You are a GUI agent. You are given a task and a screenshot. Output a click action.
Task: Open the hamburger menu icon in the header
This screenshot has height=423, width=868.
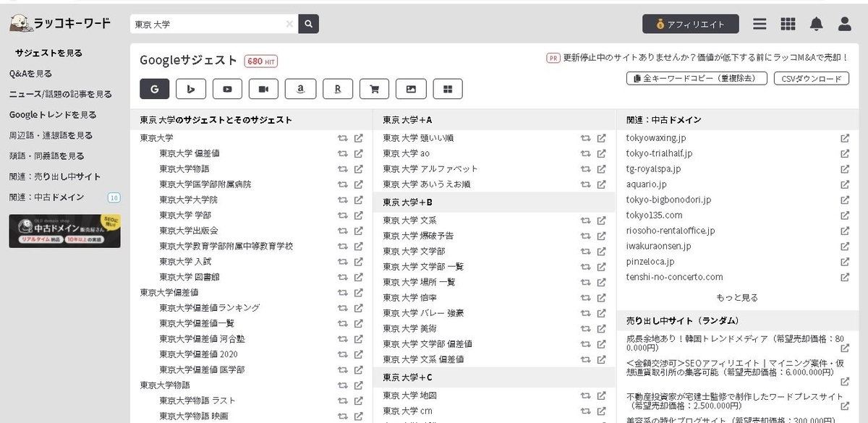(759, 24)
